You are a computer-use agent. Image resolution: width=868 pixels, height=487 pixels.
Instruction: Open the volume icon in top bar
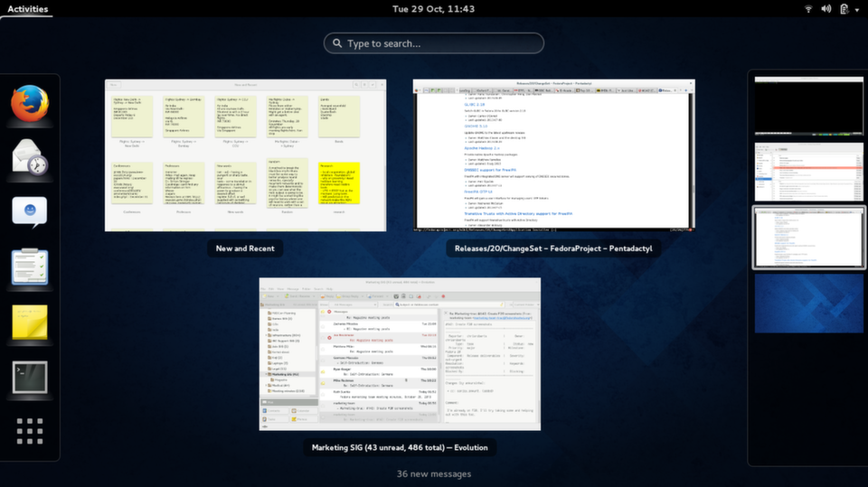tap(826, 9)
